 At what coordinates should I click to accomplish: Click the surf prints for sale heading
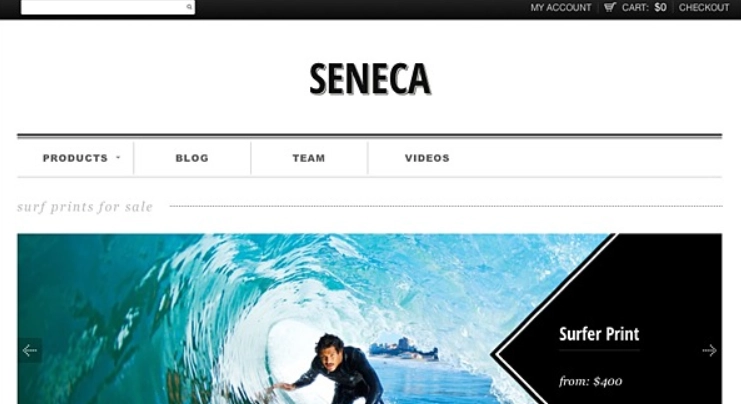[x=85, y=207]
